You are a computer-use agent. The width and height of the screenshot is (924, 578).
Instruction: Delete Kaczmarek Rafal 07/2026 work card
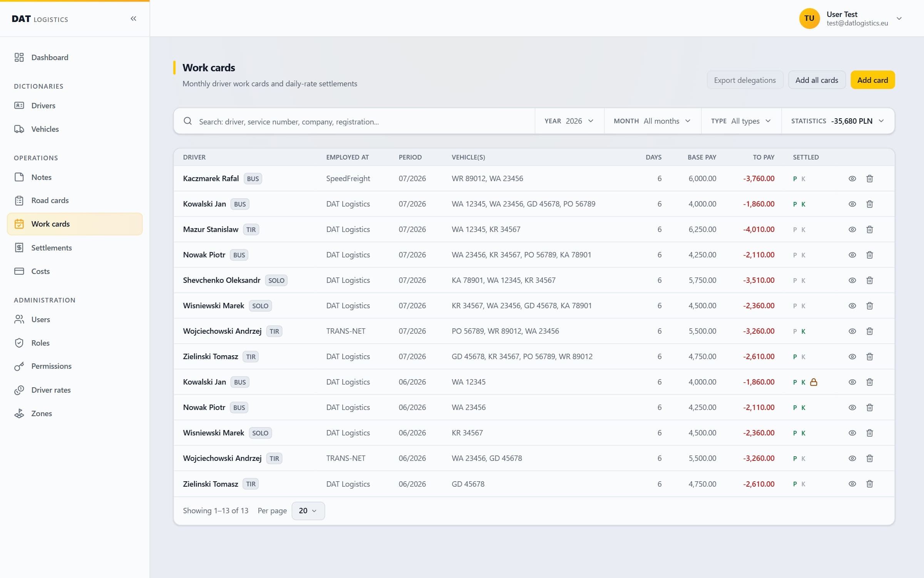869,178
